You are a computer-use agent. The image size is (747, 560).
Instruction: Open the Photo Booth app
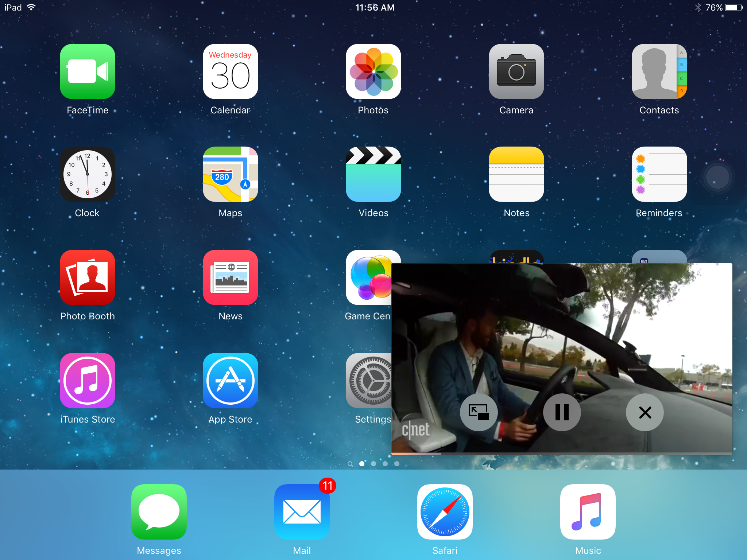pos(88,277)
